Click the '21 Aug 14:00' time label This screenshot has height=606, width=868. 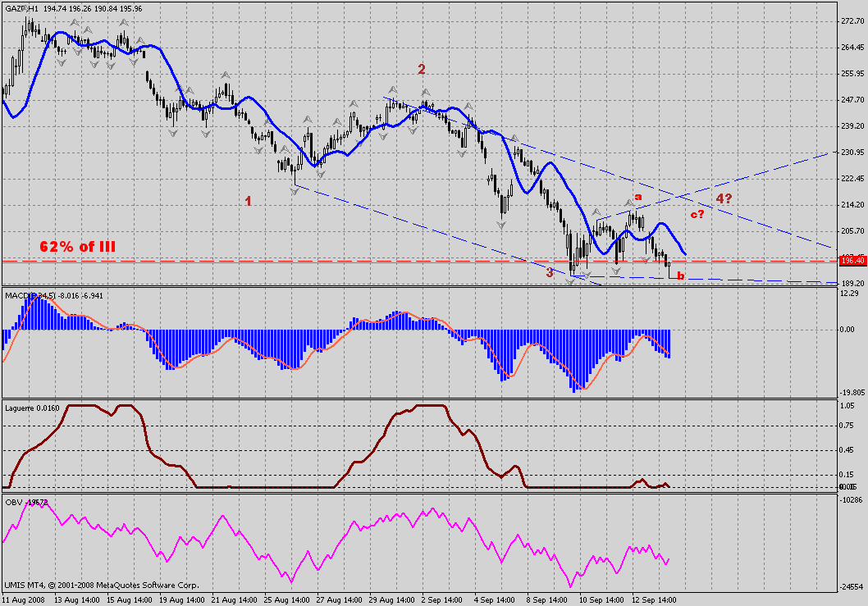[x=235, y=600]
